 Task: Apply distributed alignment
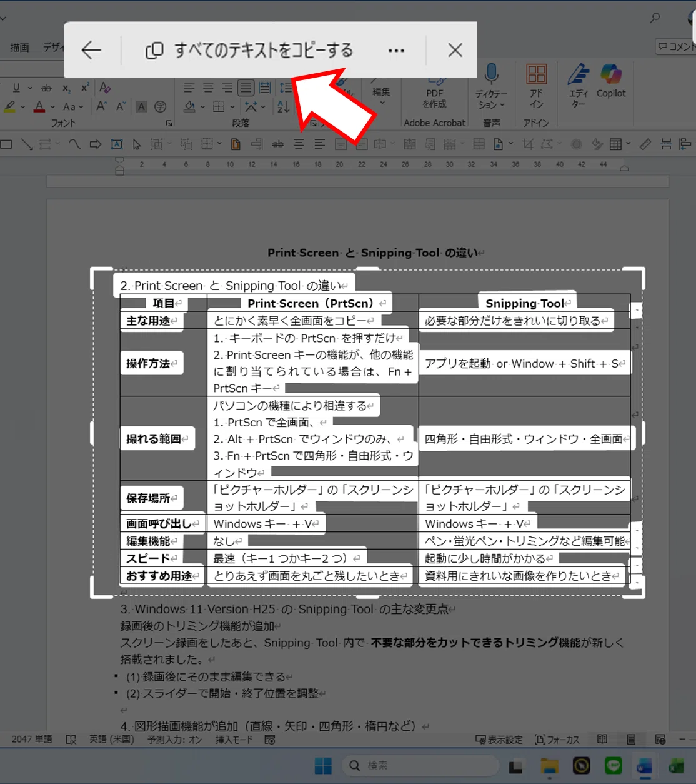[265, 88]
